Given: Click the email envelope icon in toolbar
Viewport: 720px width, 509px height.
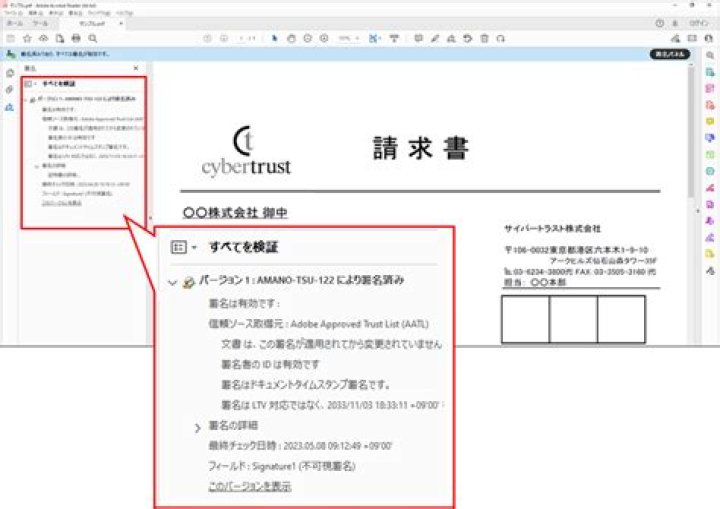Looking at the screenshot, I should click(692, 39).
